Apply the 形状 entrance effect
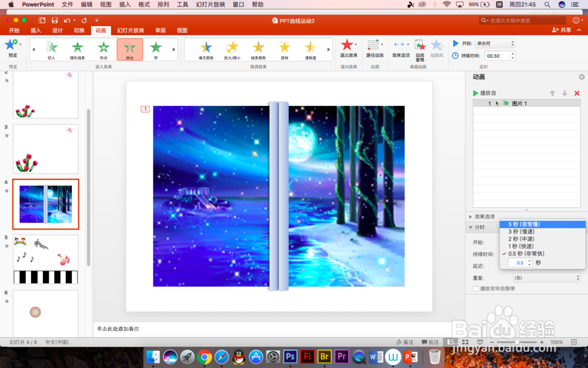 click(x=103, y=49)
